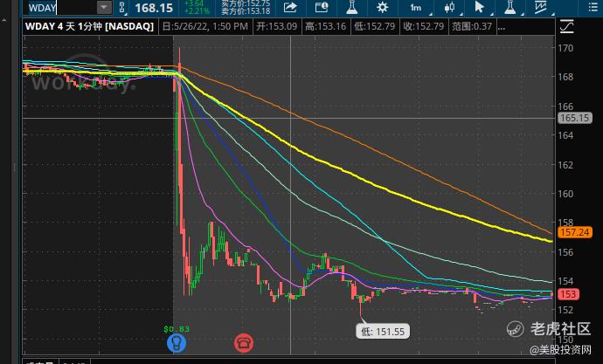
Task: Open the symbol dropdown arrow
Action: pyautogui.click(x=104, y=7)
